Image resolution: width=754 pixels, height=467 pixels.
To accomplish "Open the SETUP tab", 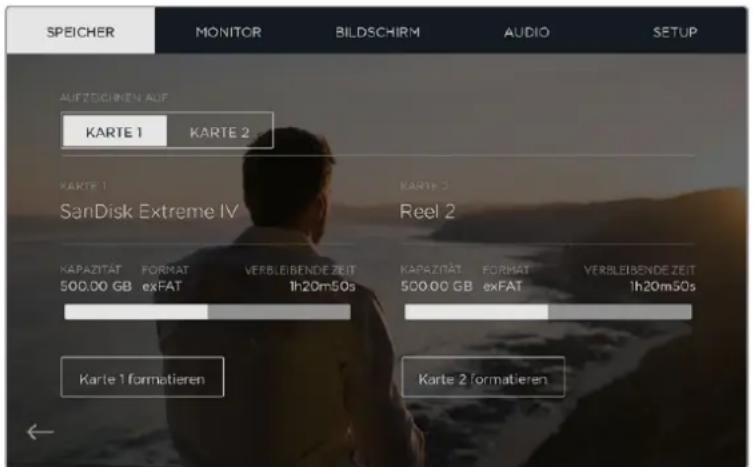I will point(675,32).
